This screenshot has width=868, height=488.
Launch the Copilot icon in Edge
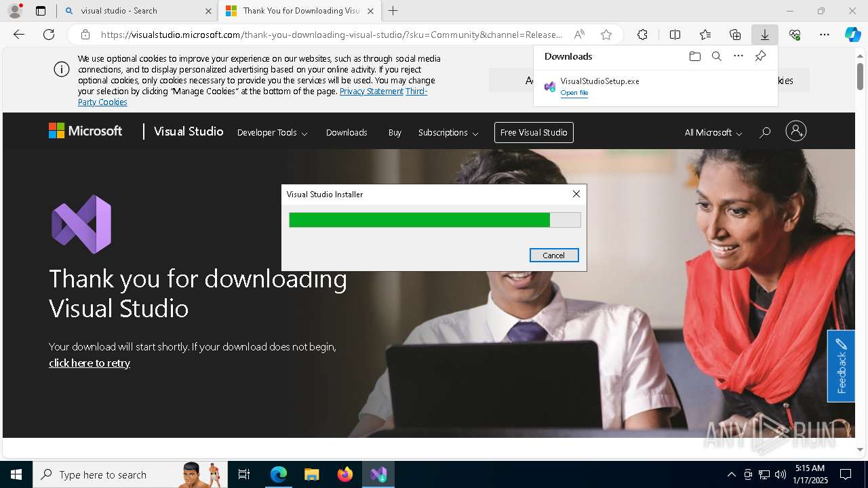click(852, 35)
